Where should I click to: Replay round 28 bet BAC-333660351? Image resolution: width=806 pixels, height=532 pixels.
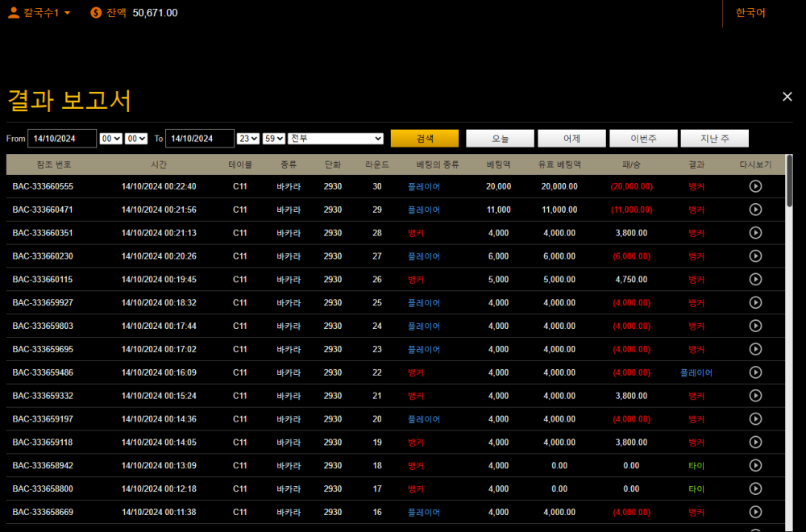click(755, 233)
